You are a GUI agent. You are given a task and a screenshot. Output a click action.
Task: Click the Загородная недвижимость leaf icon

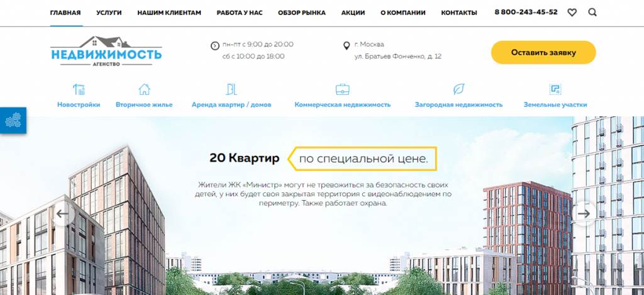pyautogui.click(x=458, y=89)
